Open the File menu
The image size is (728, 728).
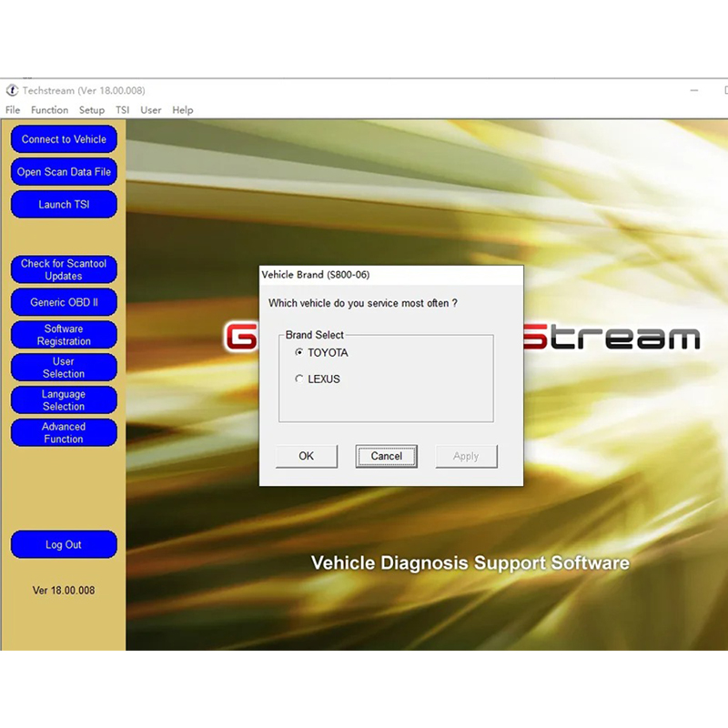tap(13, 110)
